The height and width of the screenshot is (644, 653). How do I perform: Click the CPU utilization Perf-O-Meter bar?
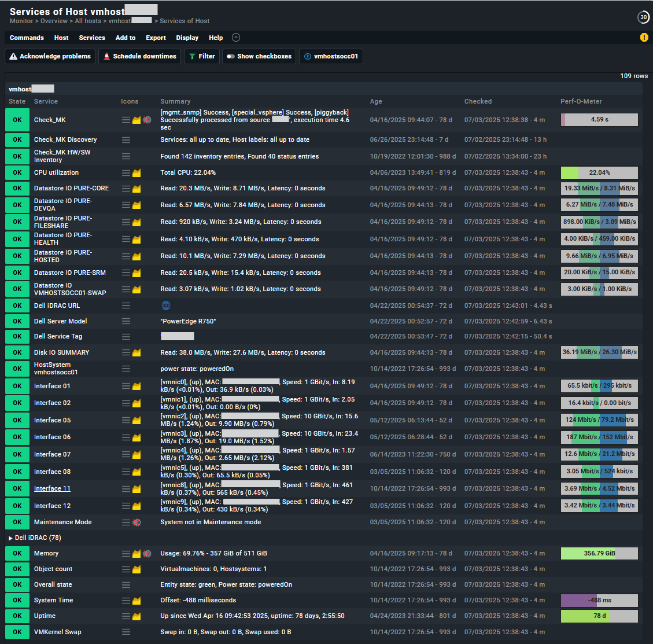(599, 172)
